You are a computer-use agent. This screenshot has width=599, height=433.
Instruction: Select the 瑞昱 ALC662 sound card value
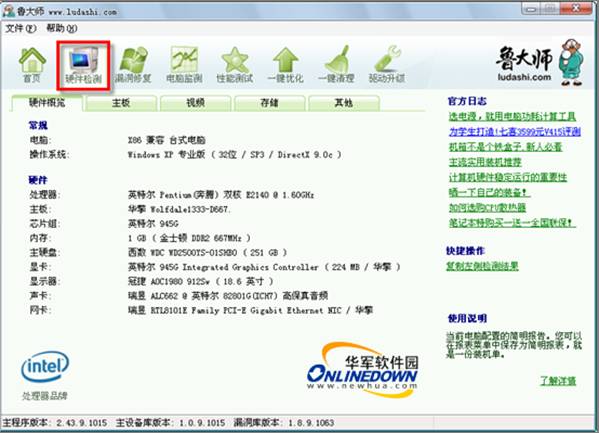(228, 295)
